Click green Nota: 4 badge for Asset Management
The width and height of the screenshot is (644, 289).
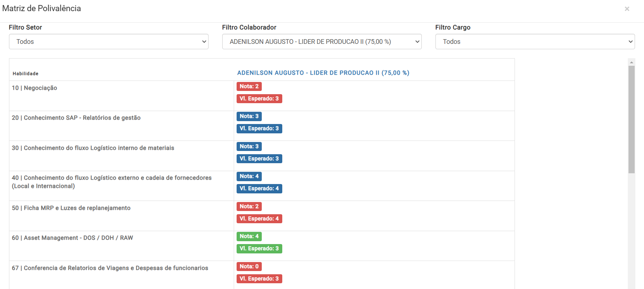249,237
